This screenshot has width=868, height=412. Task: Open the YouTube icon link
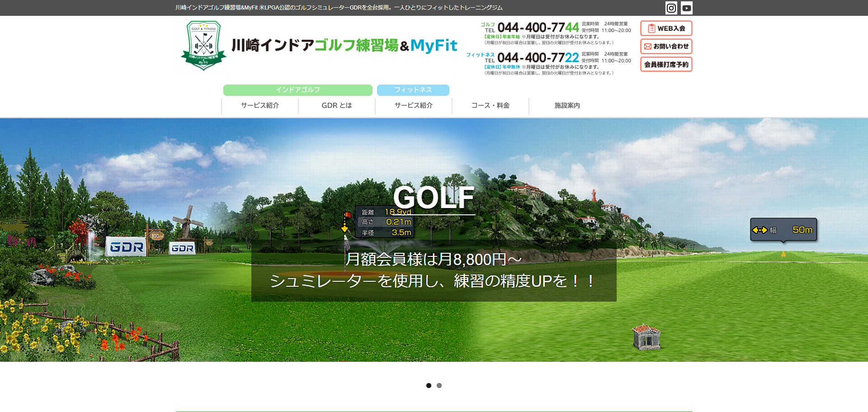click(x=687, y=8)
